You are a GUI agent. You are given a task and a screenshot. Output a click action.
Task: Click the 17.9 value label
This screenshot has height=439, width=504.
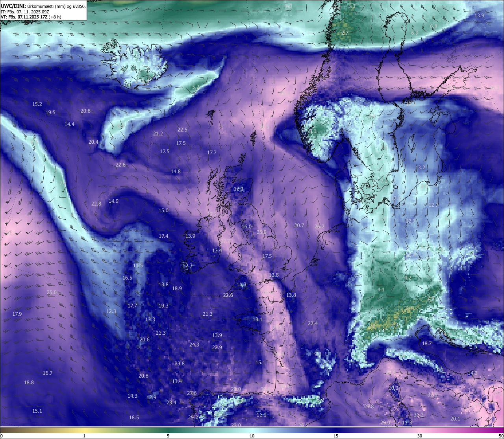(17, 314)
